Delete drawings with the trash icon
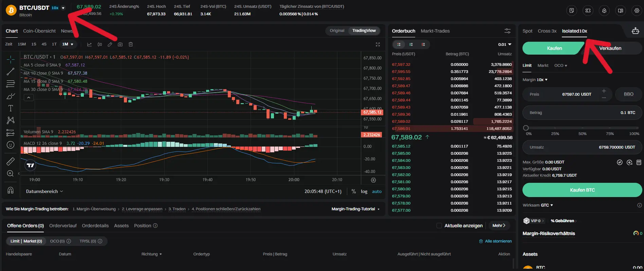This screenshot has width=644, height=271. pyautogui.click(x=131, y=44)
